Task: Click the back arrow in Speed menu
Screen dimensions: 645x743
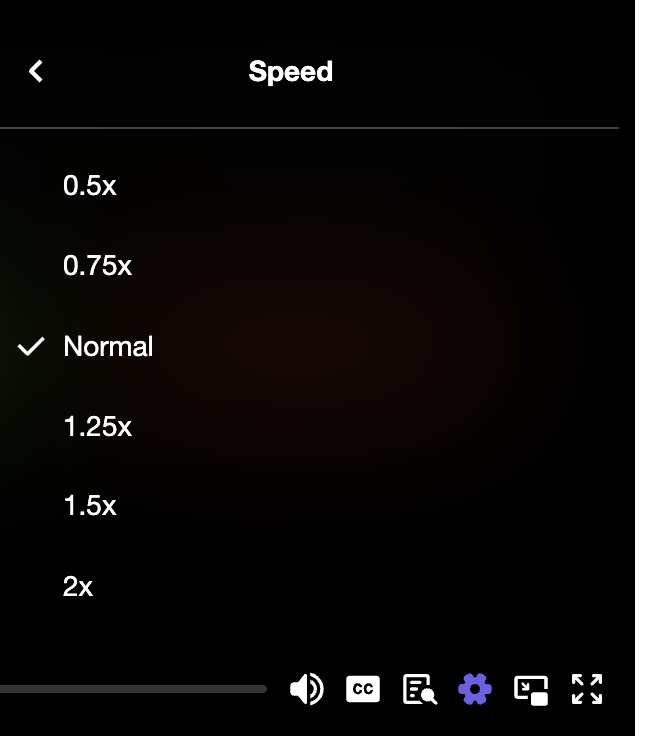Action: (36, 71)
